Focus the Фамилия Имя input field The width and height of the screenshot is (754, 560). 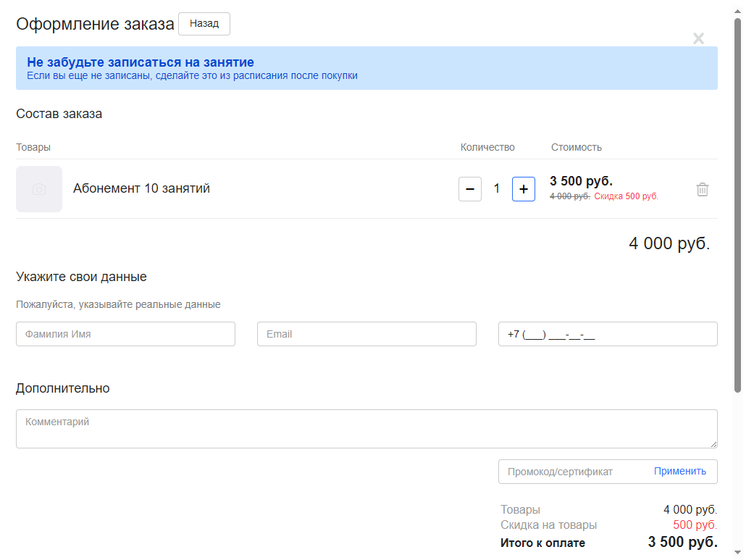125,334
